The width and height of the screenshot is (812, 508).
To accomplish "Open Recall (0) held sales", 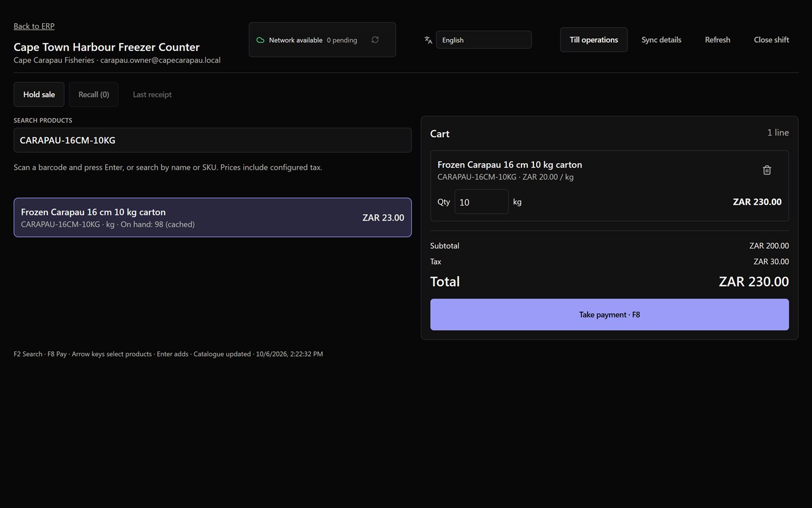I will point(94,95).
